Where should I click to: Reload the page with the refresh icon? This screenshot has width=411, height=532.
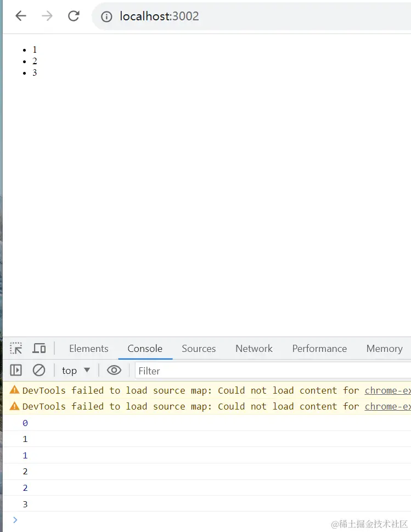(x=74, y=16)
